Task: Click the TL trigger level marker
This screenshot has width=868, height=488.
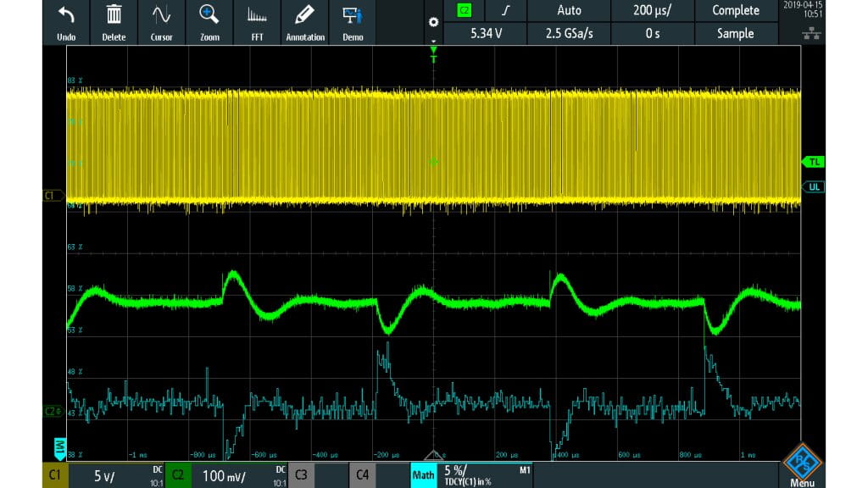Action: [813, 162]
